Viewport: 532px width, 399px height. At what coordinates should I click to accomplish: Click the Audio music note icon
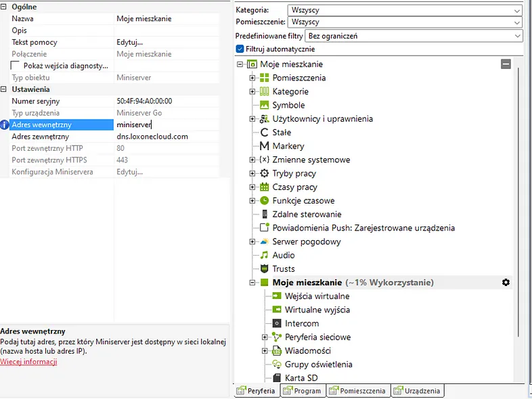[x=264, y=255]
